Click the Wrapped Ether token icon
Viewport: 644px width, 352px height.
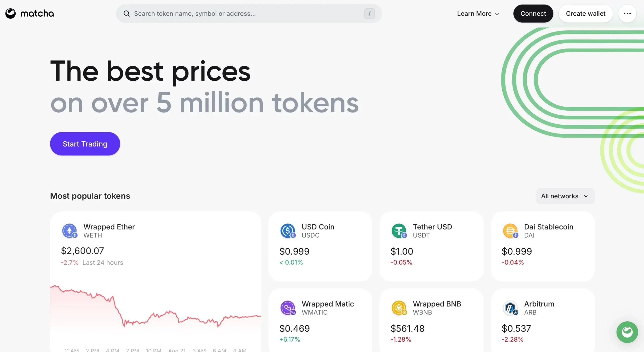[x=69, y=231]
